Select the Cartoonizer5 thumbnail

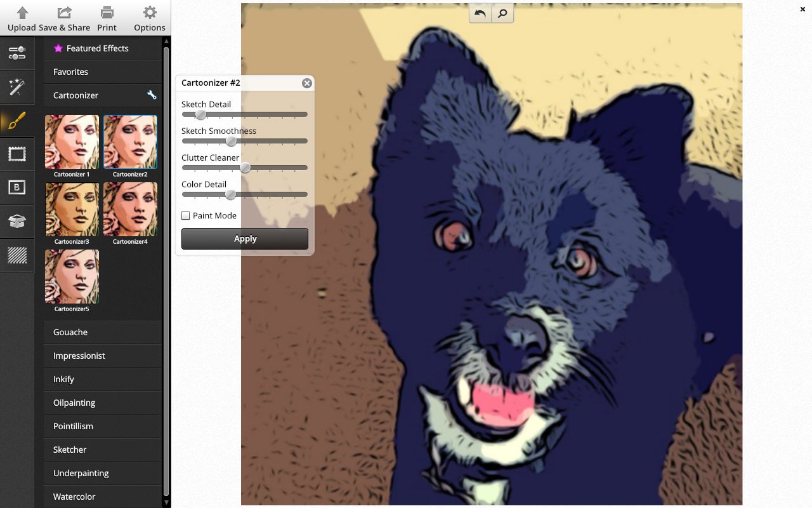click(72, 277)
